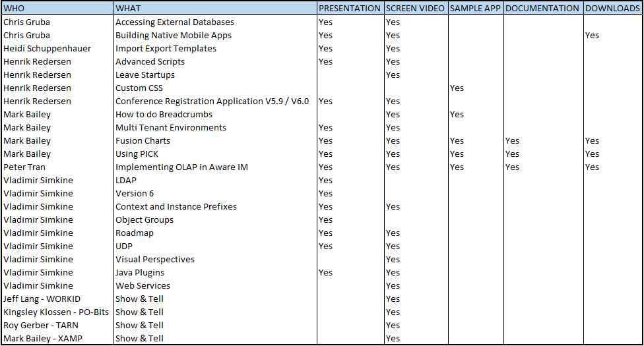Click the name 'Kingsley Klossen - PO-Bits'

coord(56,312)
